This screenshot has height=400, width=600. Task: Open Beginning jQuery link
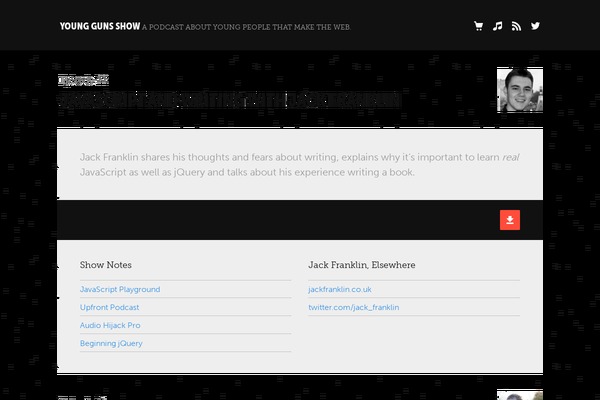pos(111,343)
